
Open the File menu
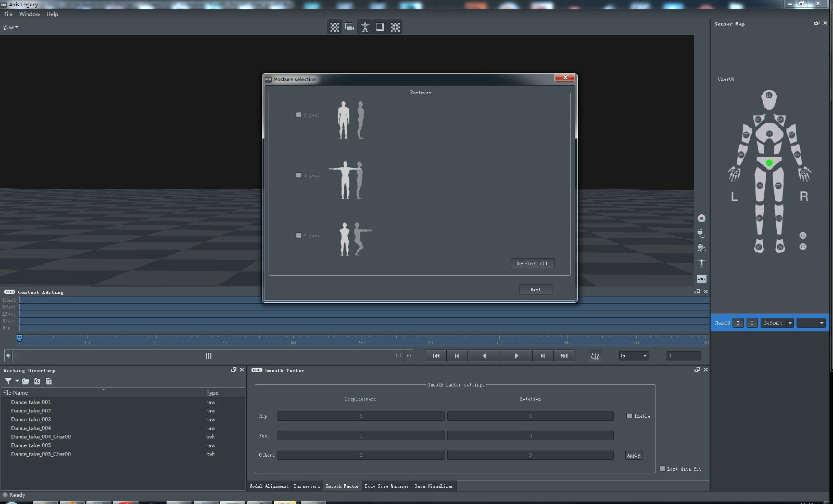pos(8,14)
